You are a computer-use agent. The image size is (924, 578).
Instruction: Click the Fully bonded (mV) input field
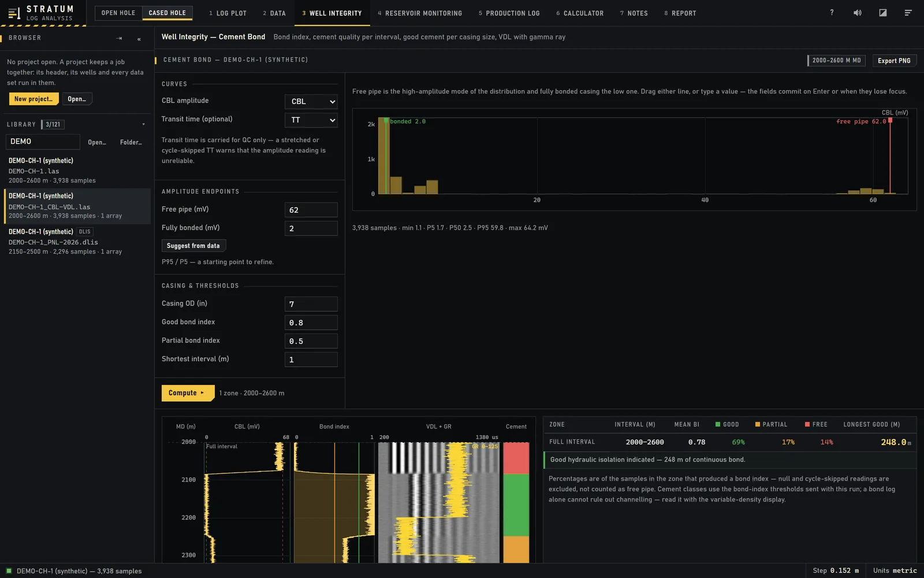pos(311,228)
